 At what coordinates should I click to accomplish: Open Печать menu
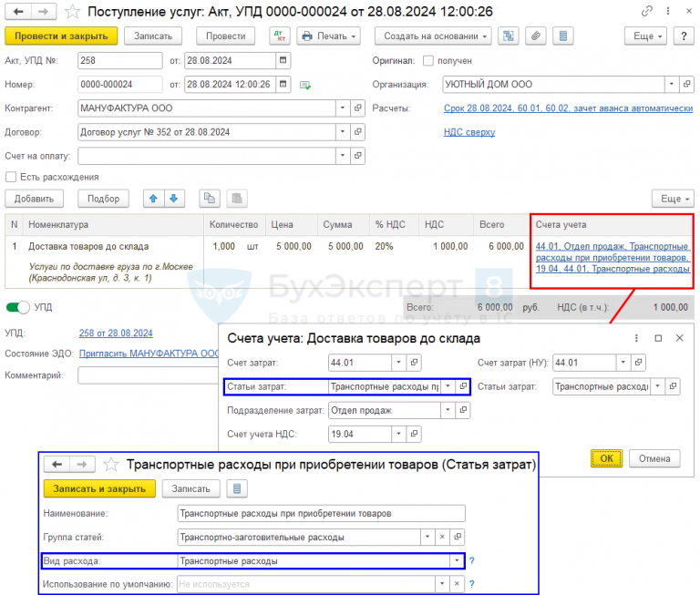tap(328, 36)
